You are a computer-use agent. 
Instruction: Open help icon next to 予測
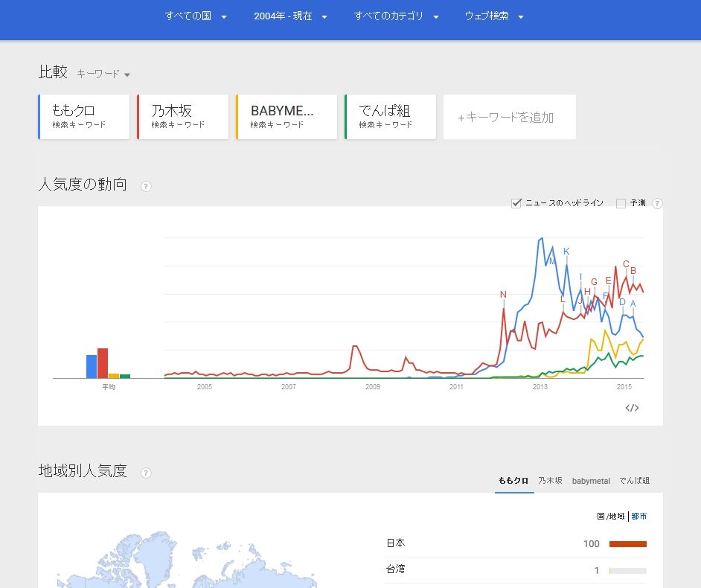[x=657, y=203]
